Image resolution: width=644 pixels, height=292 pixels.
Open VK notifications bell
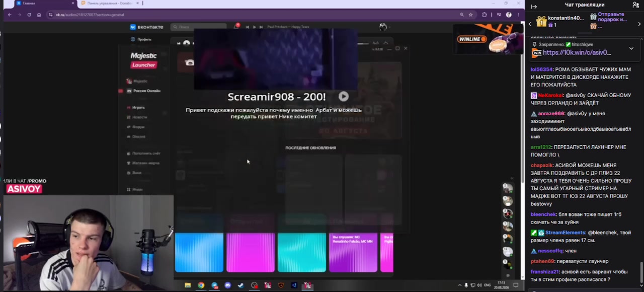tap(236, 27)
